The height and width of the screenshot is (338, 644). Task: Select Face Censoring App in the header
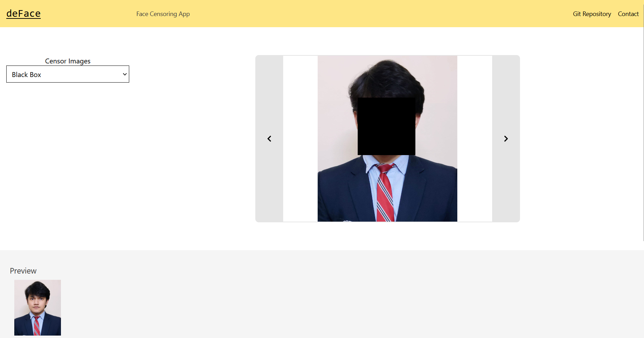[163, 14]
